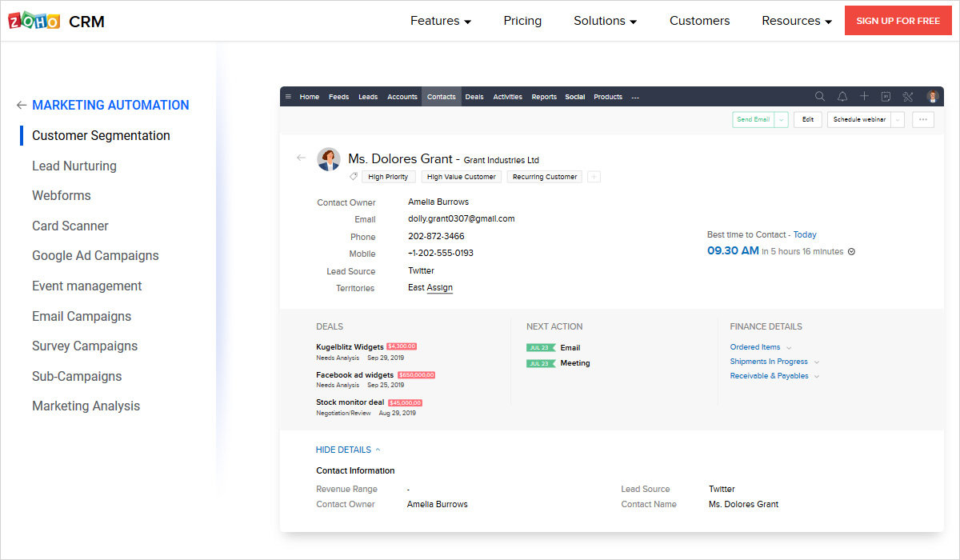
Task: Open the notifications bell icon
Action: pos(842,97)
